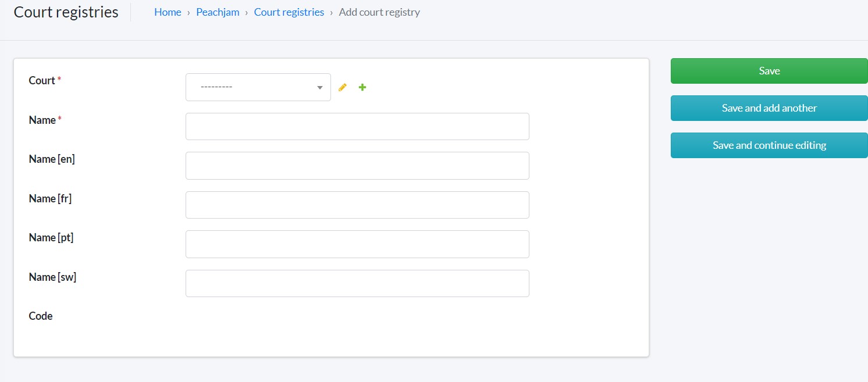Click the Name [sw] input box
Screen dimensions: 868x382
[357, 283]
